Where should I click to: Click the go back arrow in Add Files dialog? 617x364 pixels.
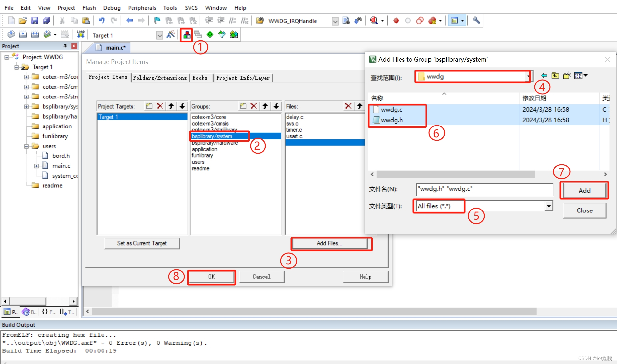(x=544, y=76)
